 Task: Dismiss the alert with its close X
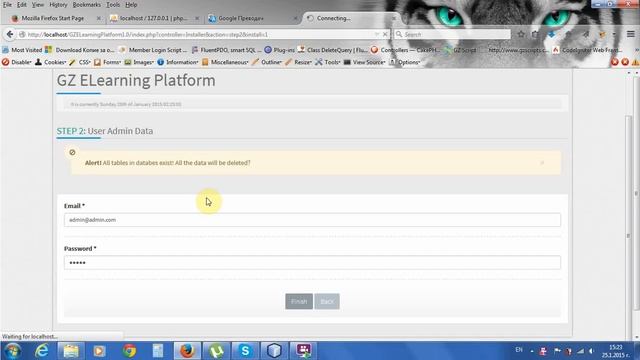542,163
